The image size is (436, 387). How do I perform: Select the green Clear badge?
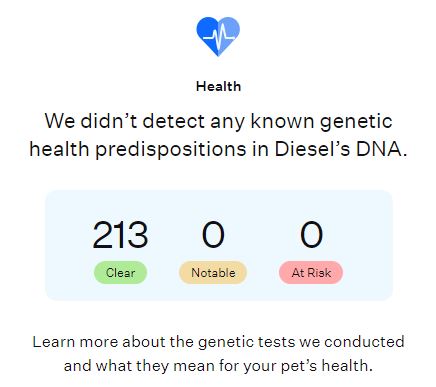pos(120,273)
